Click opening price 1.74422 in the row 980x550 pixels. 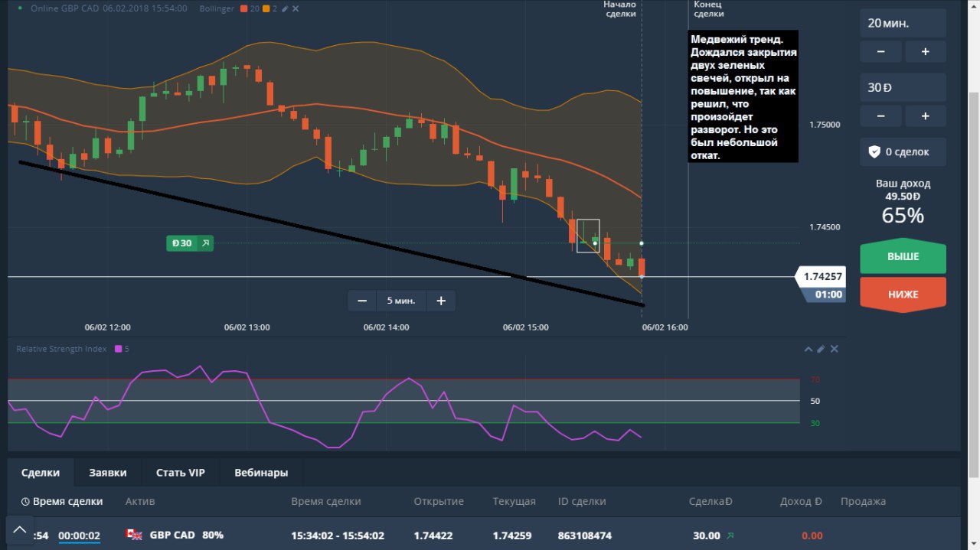coord(433,535)
